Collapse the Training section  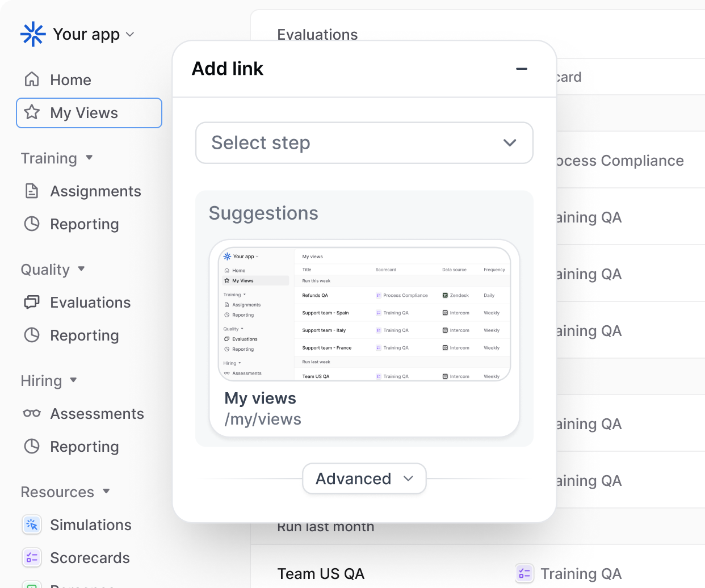[89, 158]
